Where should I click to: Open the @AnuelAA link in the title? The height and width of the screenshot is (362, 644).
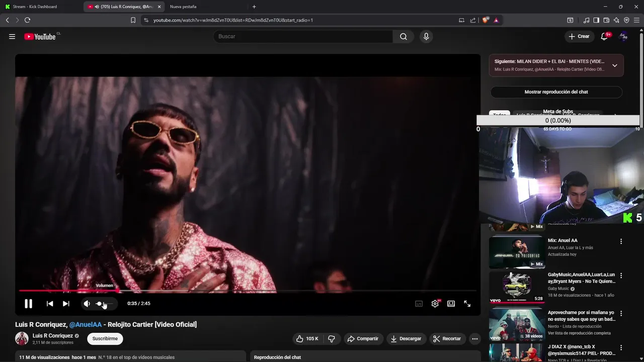[86, 325]
